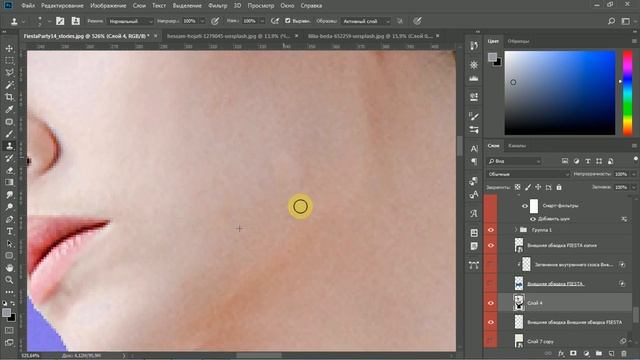Screen dimensions: 640x360
Task: Lock image pixels brush icon
Action: [528, 187]
